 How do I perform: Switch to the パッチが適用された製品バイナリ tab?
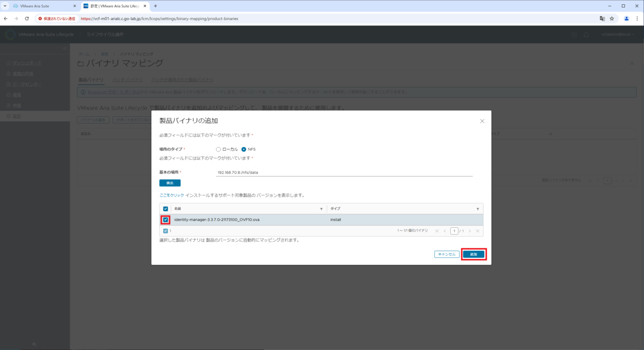(182, 79)
